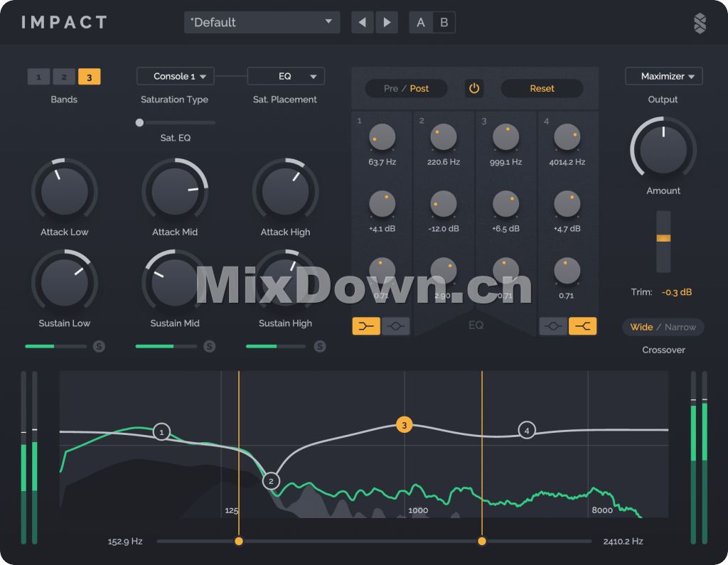The width and height of the screenshot is (728, 565).
Task: Toggle the EQ power button
Action: [474, 88]
